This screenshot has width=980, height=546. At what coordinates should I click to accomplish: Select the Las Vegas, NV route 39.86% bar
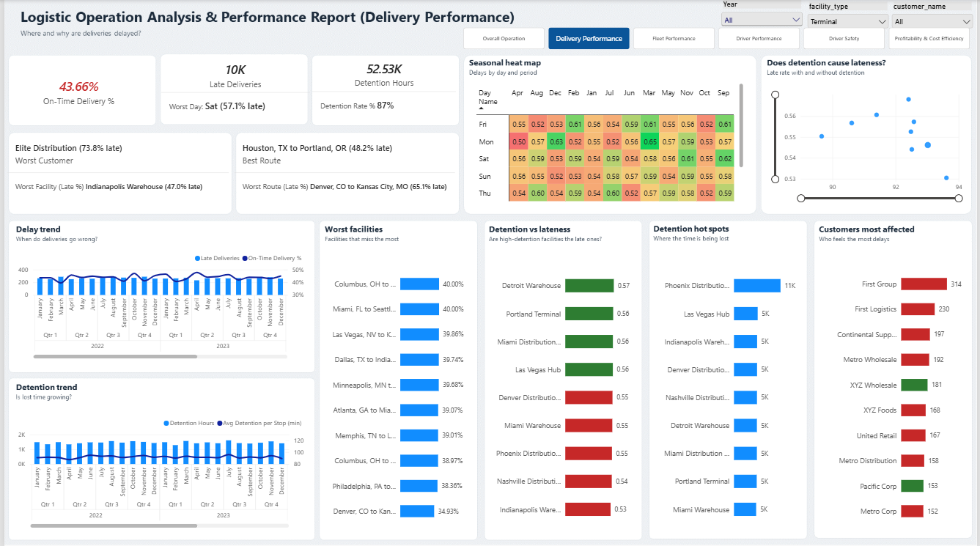coord(419,334)
